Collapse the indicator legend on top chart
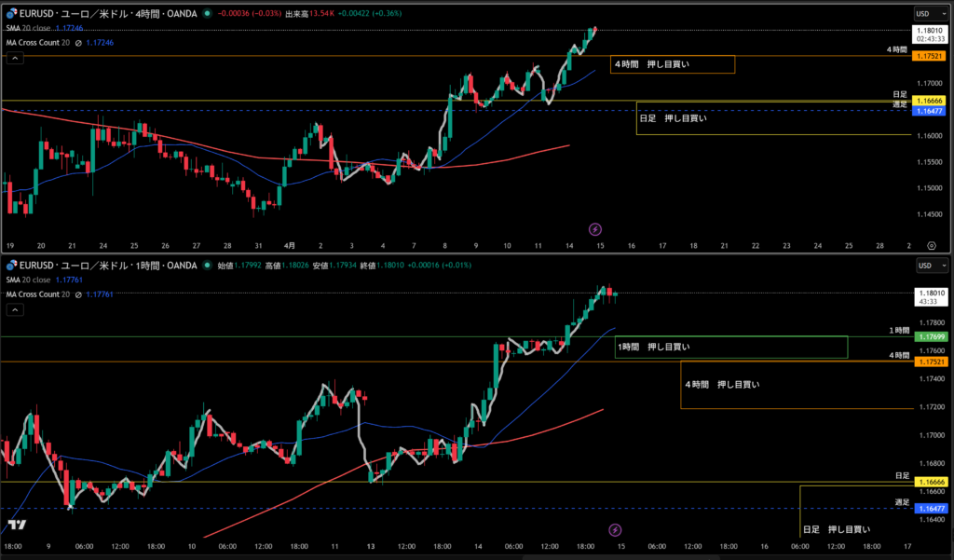 [x=15, y=58]
